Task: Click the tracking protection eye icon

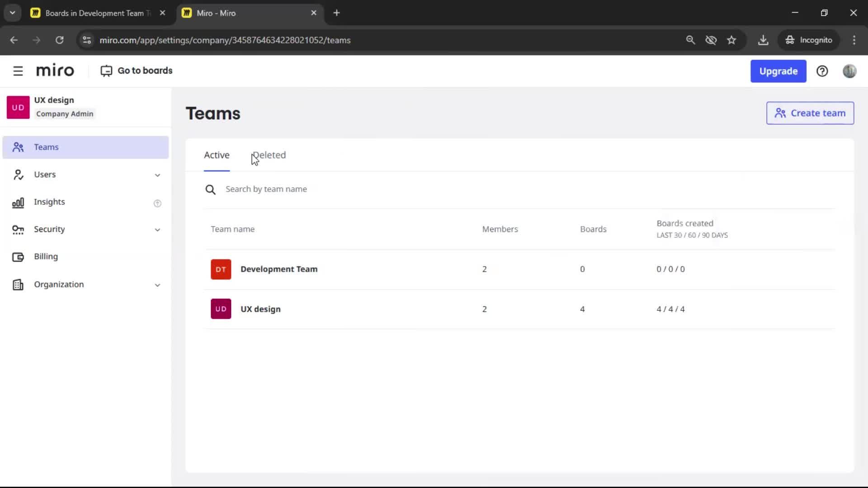Action: click(711, 40)
